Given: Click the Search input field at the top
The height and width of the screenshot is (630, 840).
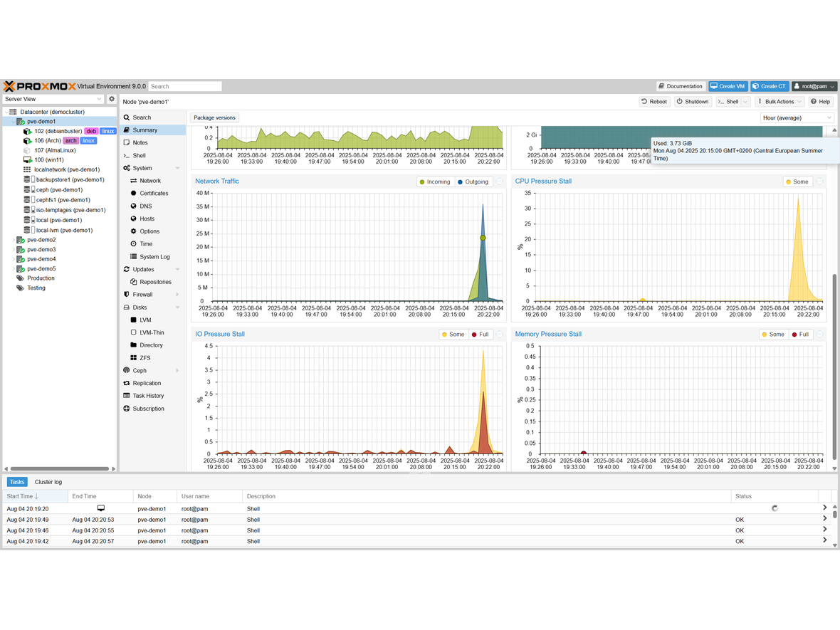Looking at the screenshot, I should pyautogui.click(x=185, y=86).
